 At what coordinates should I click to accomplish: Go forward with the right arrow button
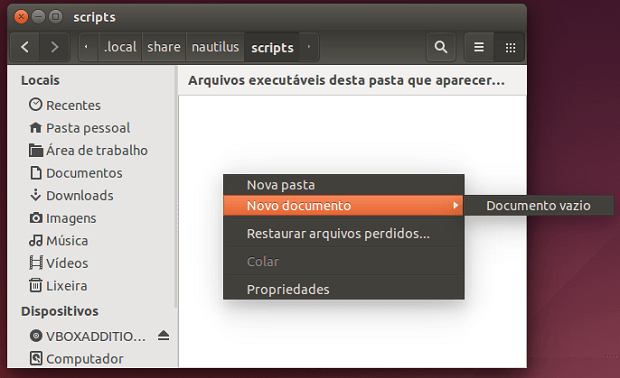pyautogui.click(x=55, y=47)
